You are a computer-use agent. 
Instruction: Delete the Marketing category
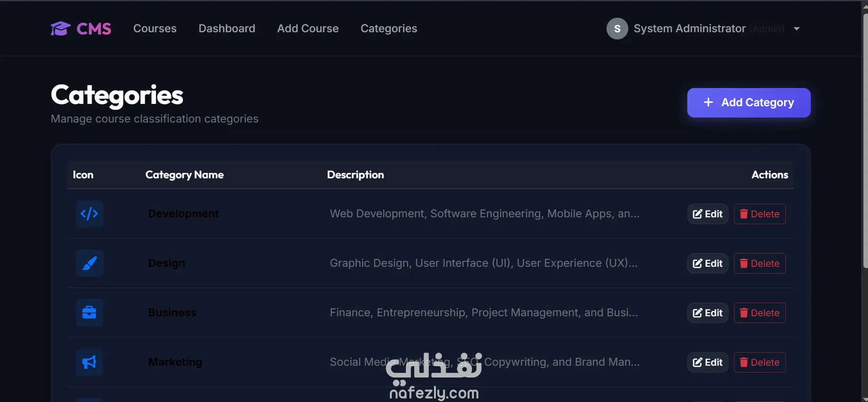(759, 363)
